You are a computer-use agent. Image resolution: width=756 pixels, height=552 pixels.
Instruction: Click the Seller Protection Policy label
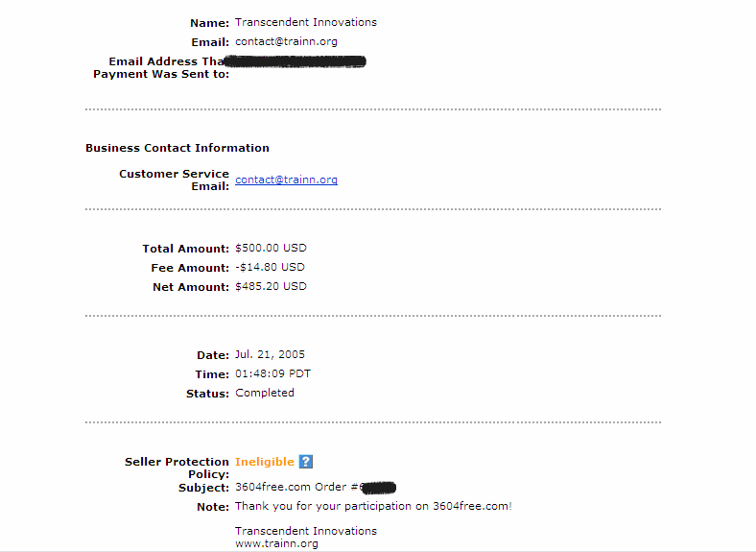(x=177, y=468)
